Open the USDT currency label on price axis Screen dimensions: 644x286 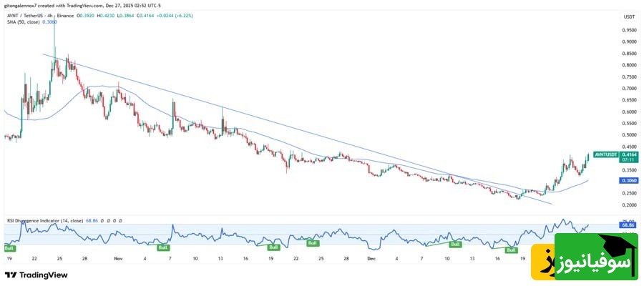tap(629, 16)
